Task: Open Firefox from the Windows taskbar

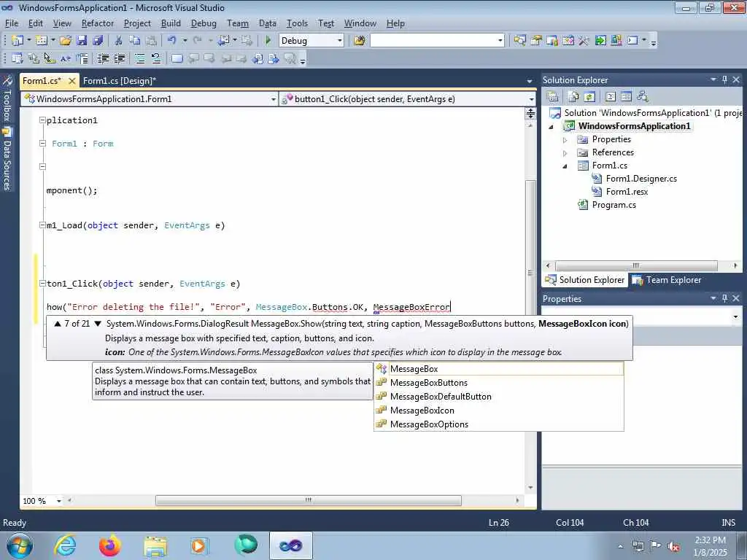Action: [109, 545]
